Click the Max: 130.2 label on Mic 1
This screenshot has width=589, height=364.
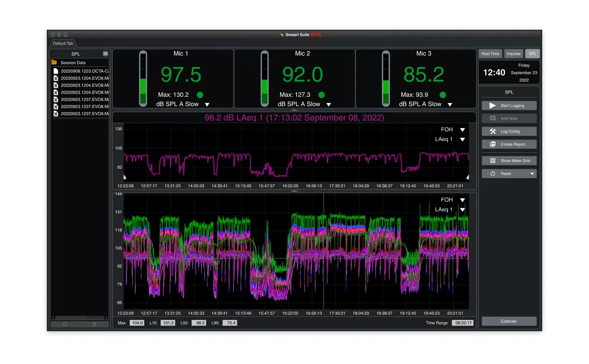[x=173, y=95]
